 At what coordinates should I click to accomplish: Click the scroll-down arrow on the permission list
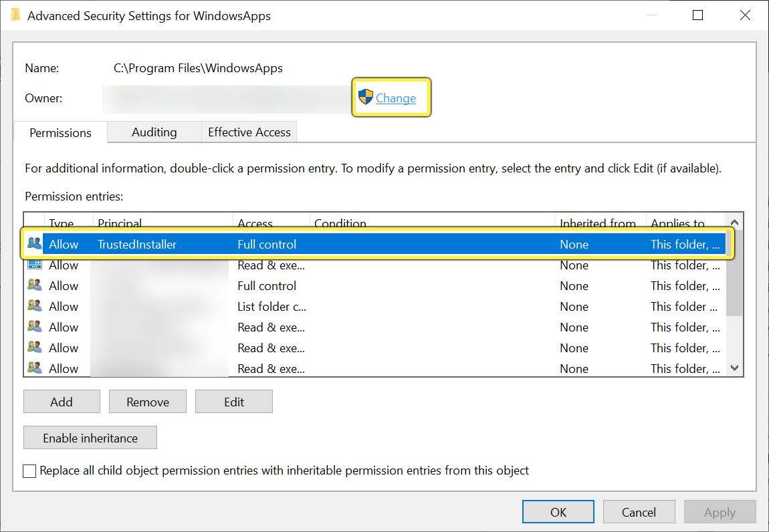(x=734, y=368)
